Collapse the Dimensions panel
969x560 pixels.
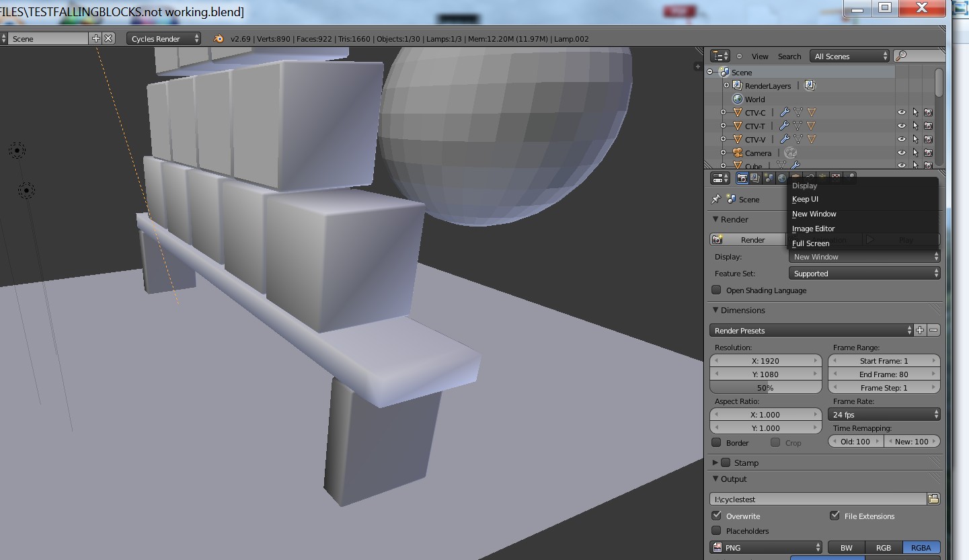click(x=715, y=310)
